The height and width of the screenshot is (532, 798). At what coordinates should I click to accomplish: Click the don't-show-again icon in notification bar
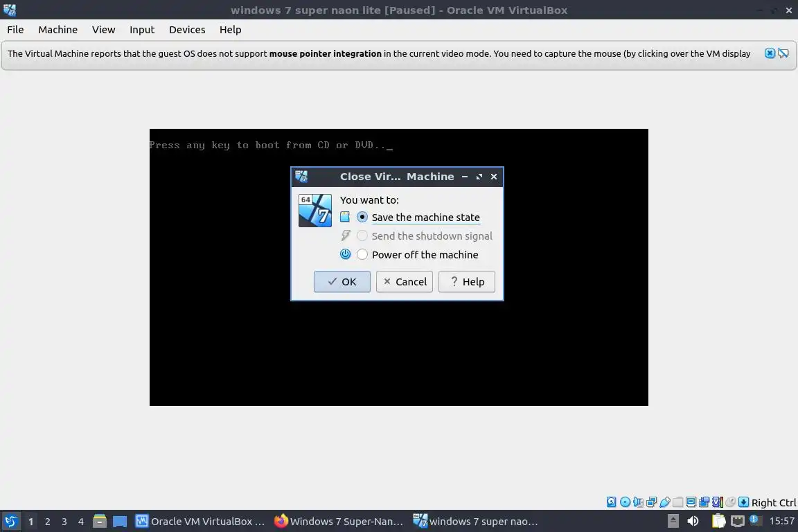(783, 53)
